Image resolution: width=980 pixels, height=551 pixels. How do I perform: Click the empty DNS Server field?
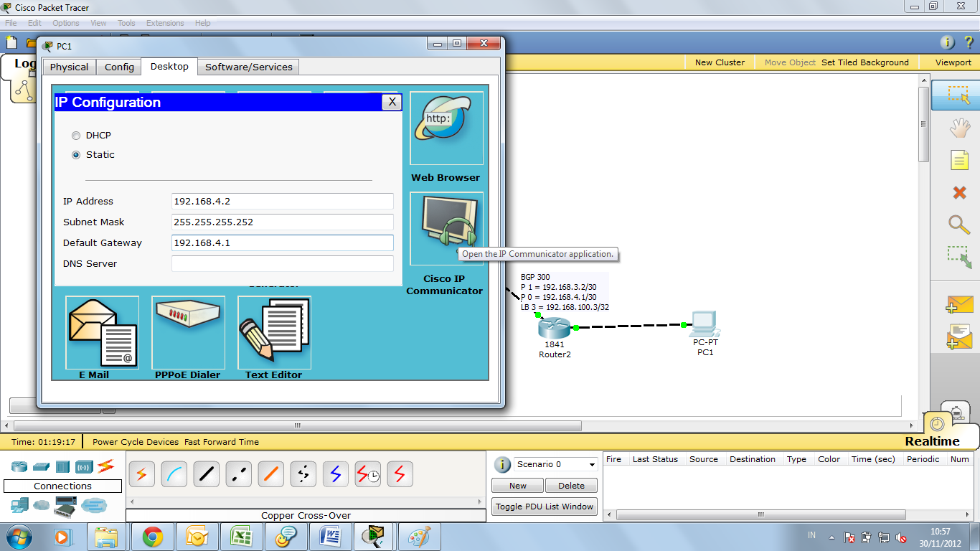pyautogui.click(x=283, y=264)
